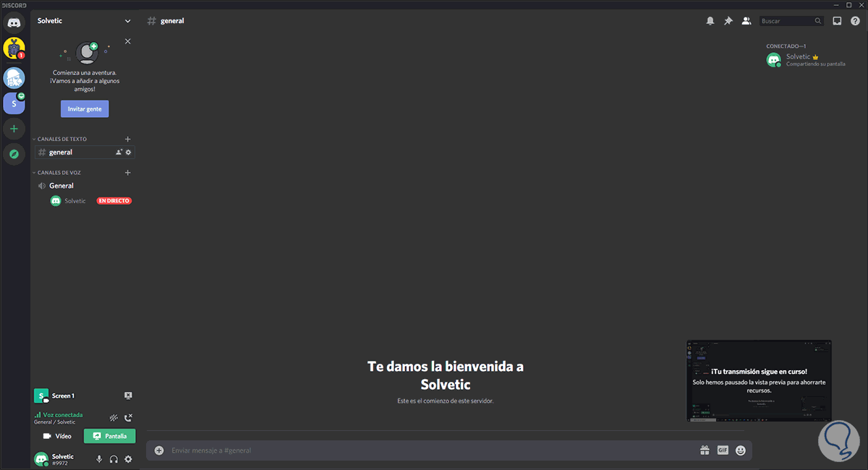Stop streaming icon next to Screen 1
Viewport: 868px width, 470px height.
tap(128, 396)
